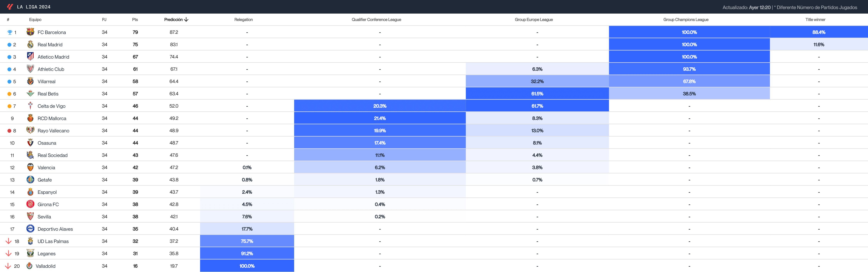Click the Deportivo Alaves crest icon

(30, 229)
